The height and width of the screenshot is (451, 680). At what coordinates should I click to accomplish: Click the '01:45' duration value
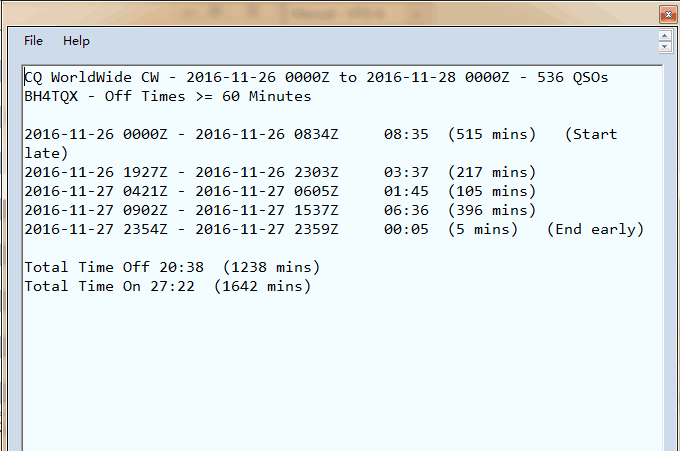pos(406,192)
